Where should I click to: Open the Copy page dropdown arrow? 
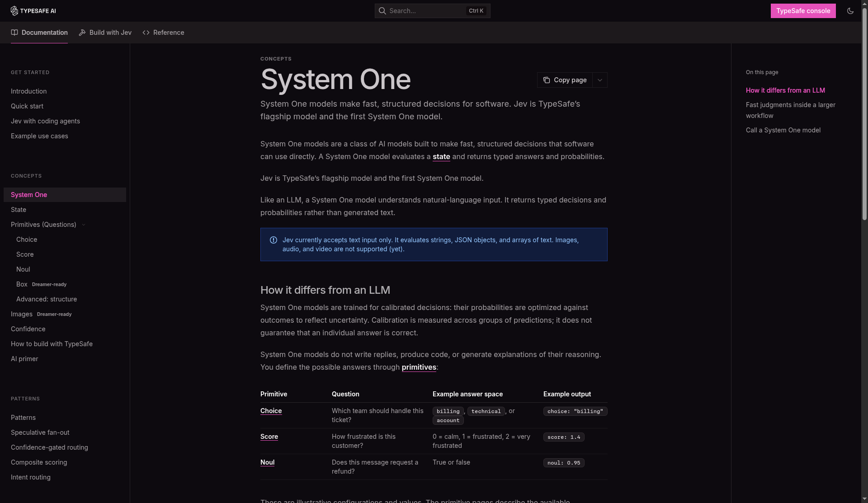[x=600, y=80]
